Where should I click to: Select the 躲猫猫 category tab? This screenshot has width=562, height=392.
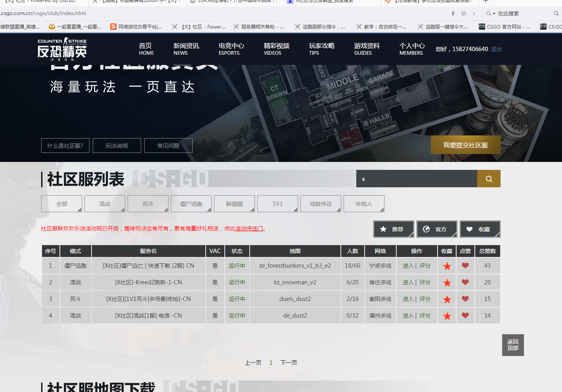234,204
